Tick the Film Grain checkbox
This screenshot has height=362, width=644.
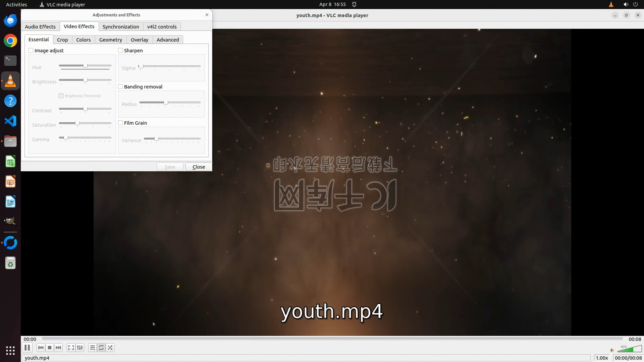tap(120, 123)
